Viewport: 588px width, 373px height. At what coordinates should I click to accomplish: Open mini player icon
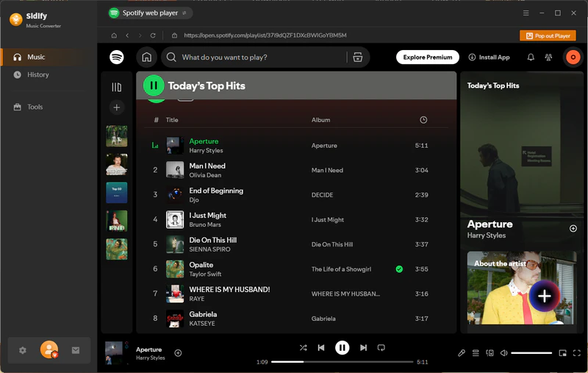coord(562,352)
